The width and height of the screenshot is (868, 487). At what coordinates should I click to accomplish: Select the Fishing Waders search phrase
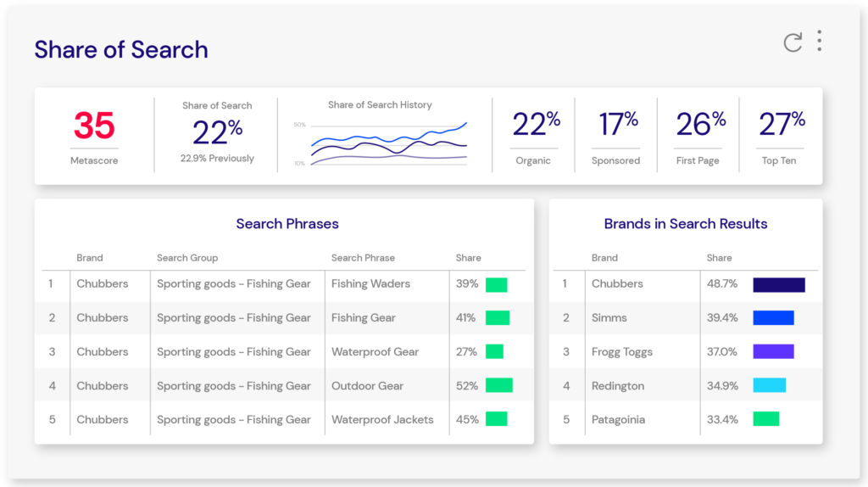coord(371,283)
